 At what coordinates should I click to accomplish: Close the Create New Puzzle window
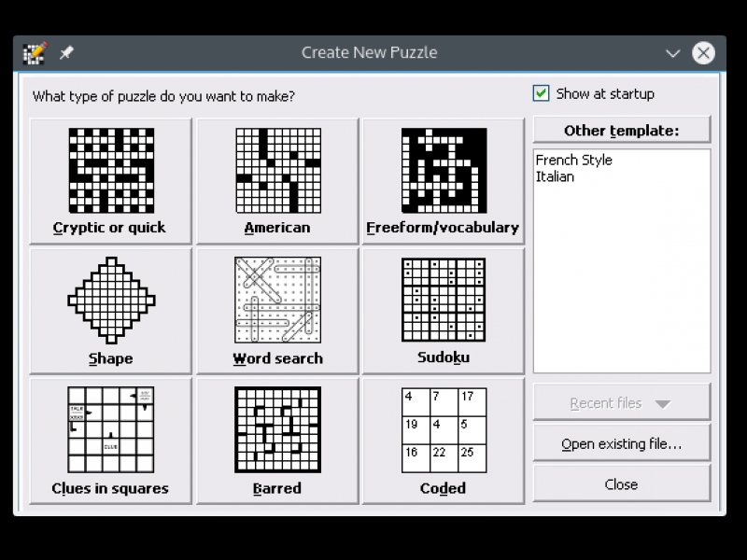click(x=703, y=53)
